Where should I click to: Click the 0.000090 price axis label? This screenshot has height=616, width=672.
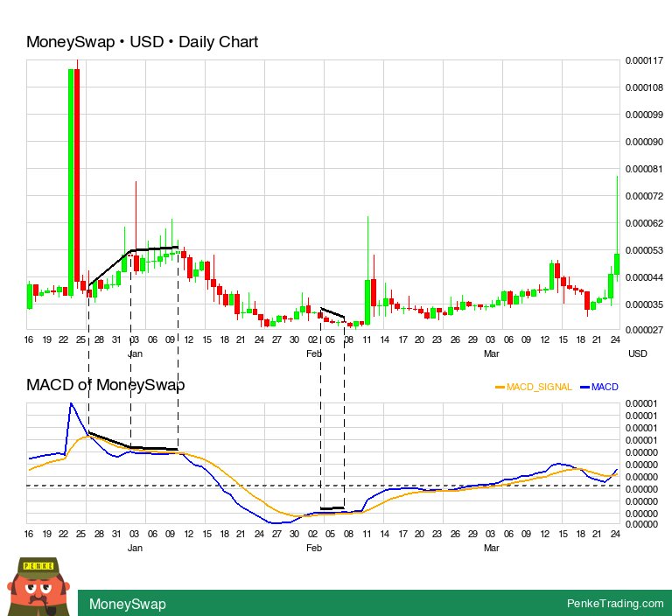(x=644, y=142)
